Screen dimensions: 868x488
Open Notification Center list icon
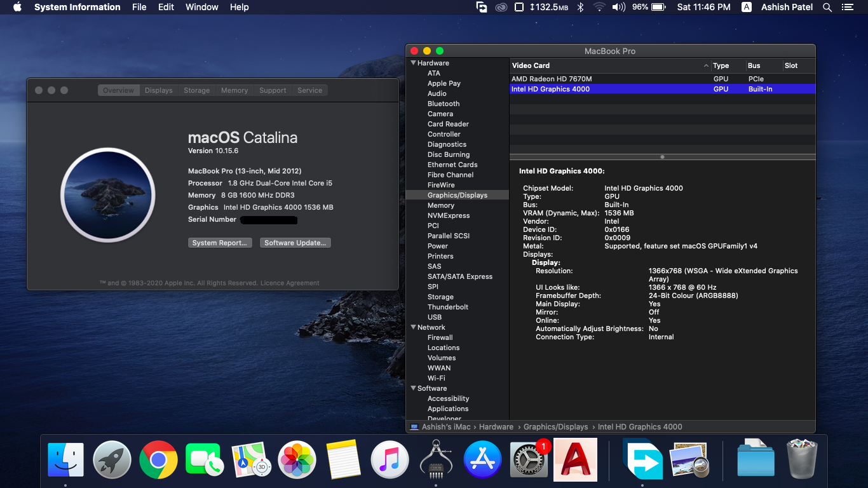click(x=847, y=7)
